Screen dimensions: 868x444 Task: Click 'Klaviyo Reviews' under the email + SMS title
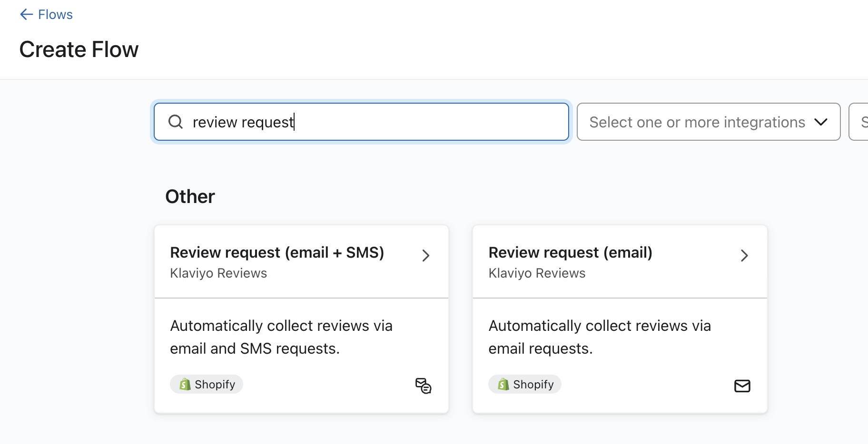coord(218,273)
